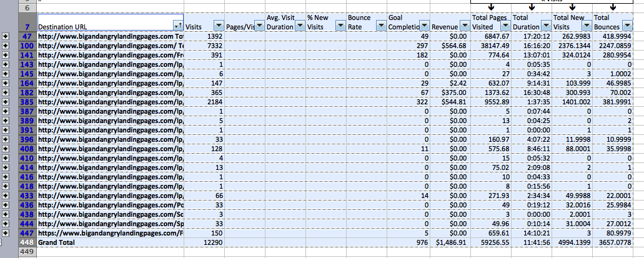Select row header 7
This screenshot has width=644, height=258.
27,22
